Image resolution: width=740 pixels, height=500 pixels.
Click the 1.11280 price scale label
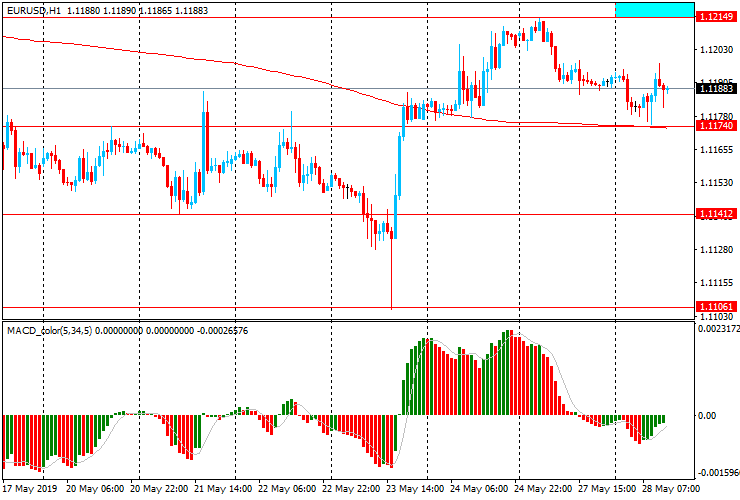(x=716, y=249)
